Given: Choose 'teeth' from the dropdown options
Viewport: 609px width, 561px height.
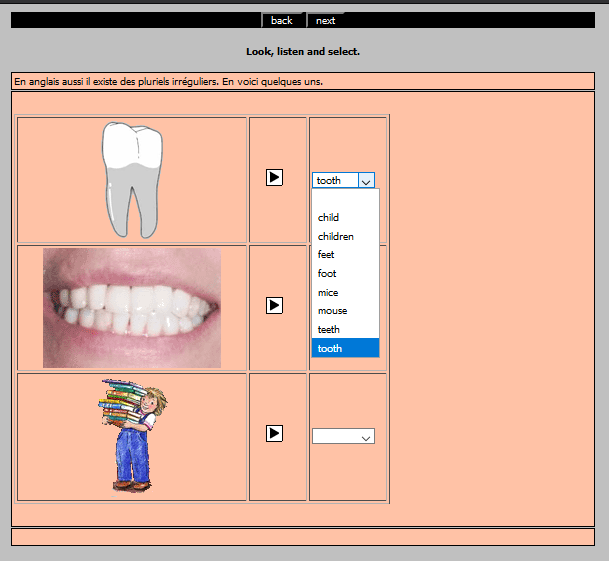Looking at the screenshot, I should click(x=345, y=329).
